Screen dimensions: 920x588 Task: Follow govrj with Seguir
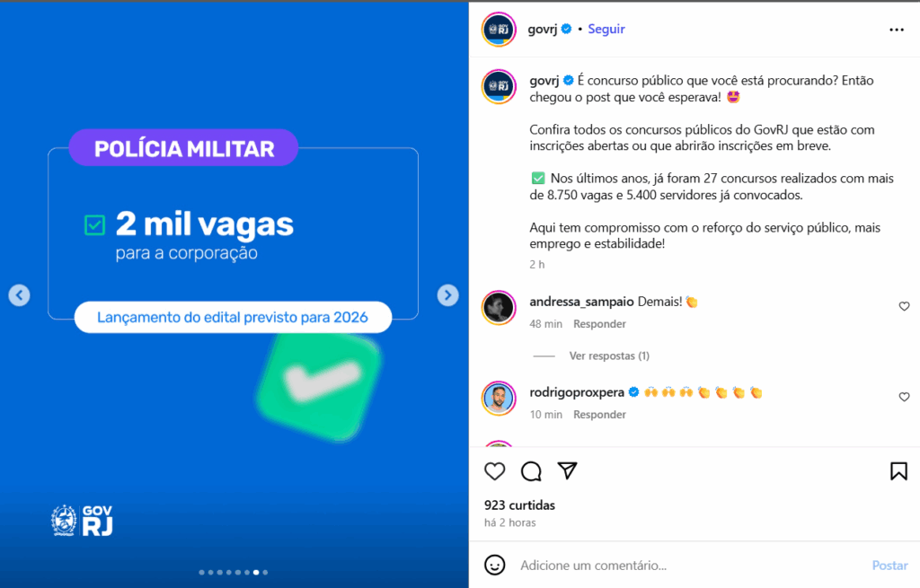point(606,29)
